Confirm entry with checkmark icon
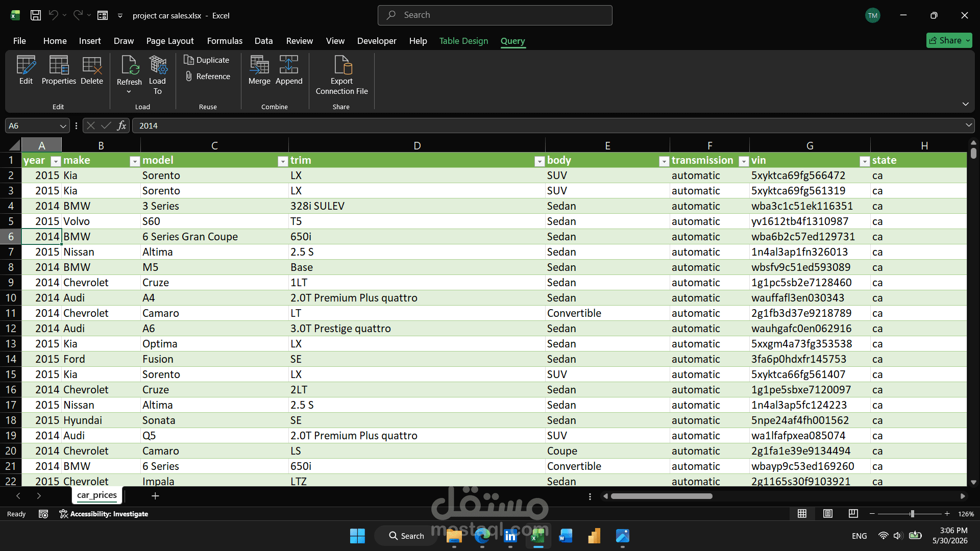The image size is (980, 551). [106, 126]
